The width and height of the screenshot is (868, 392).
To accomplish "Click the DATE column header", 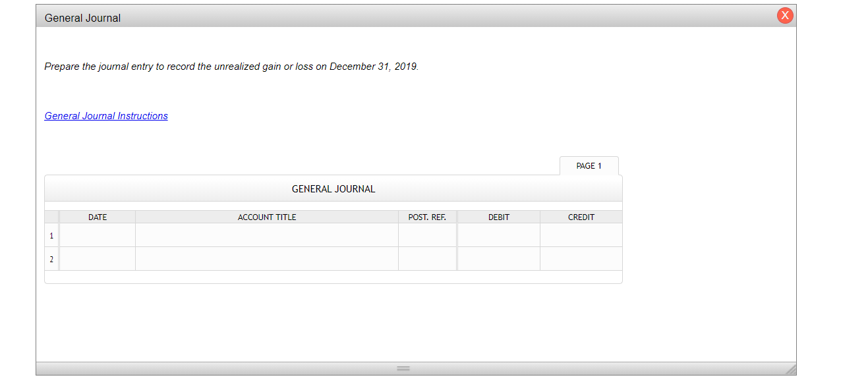I will coord(97,217).
